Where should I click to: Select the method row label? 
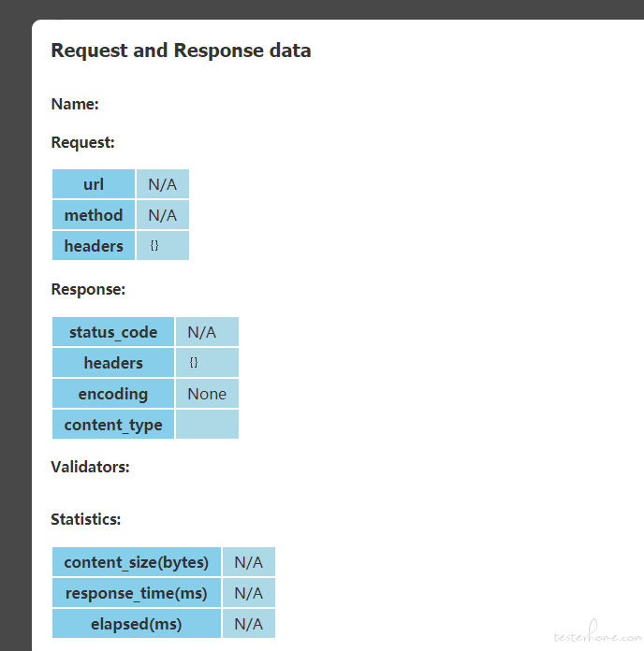pyautogui.click(x=94, y=214)
